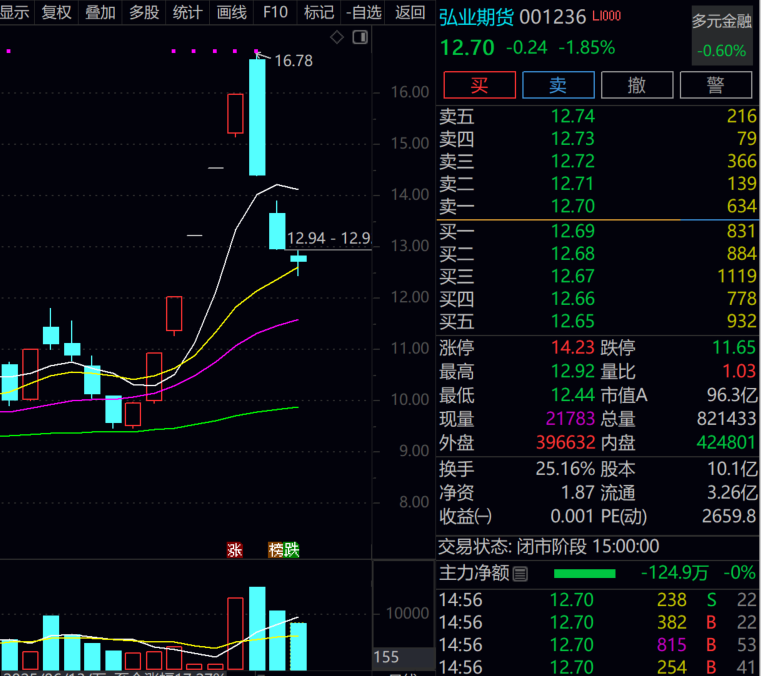Screen dimensions: 761x676
Task: Click the tick row with volume 815
Action: pos(598,645)
